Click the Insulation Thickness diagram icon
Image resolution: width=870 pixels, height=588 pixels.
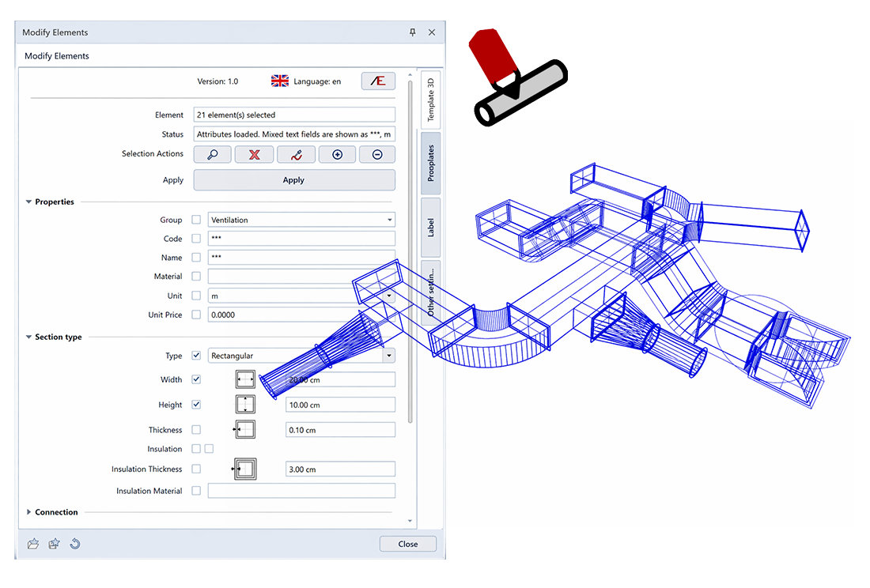tap(244, 469)
